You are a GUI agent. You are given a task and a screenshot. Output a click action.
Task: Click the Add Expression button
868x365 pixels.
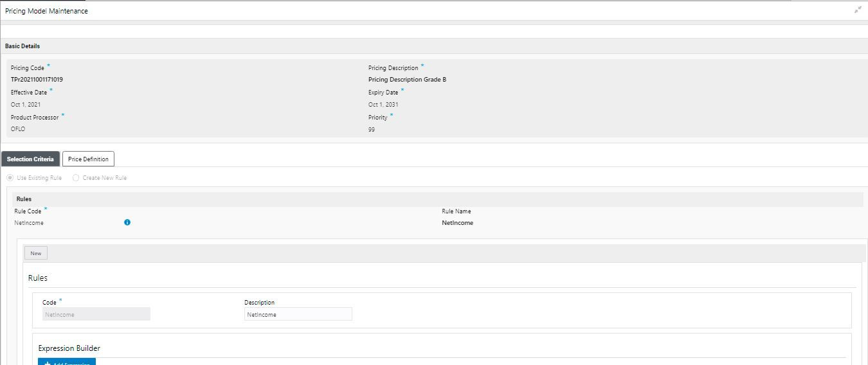tap(67, 362)
